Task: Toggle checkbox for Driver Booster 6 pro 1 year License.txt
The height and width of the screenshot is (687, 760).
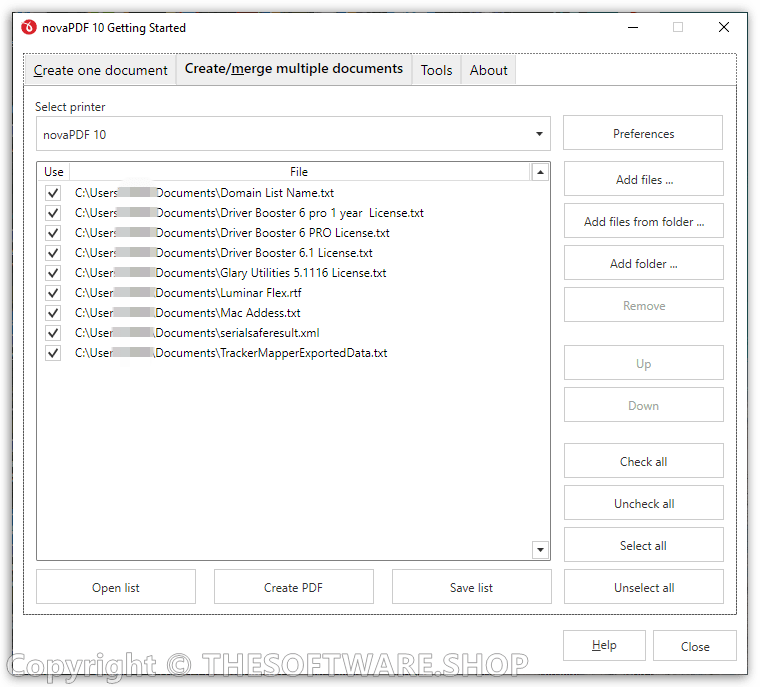Action: point(53,213)
